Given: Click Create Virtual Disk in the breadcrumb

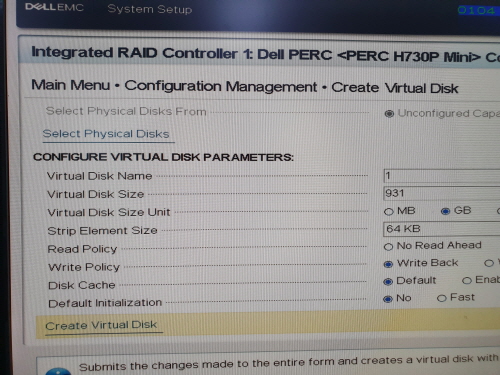Looking at the screenshot, I should click(x=395, y=88).
